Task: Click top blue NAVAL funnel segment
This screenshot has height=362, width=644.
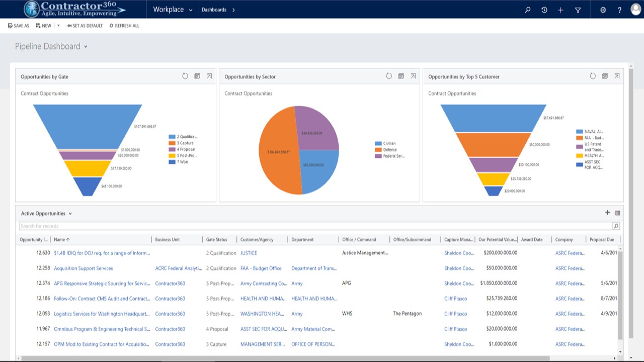Action: tap(493, 118)
